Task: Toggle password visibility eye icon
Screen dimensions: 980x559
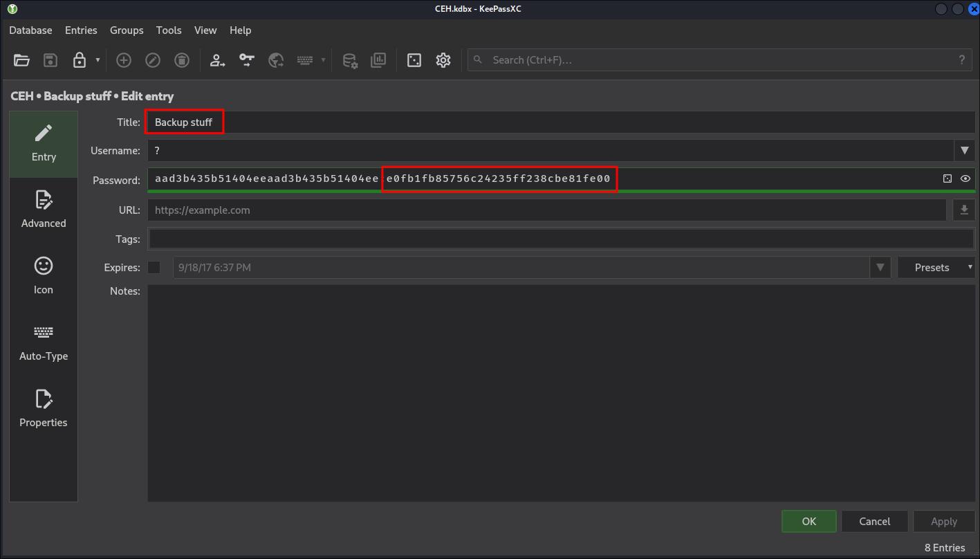Action: point(965,178)
